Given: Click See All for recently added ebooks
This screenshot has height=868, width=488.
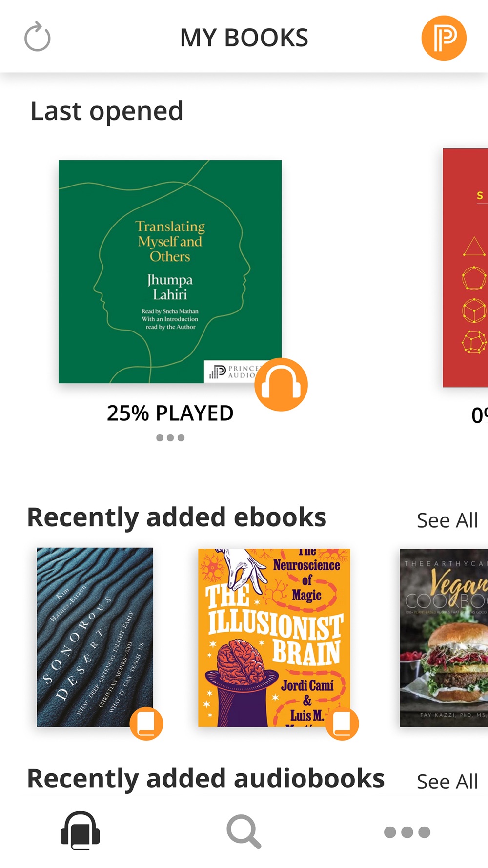Looking at the screenshot, I should coord(447,520).
